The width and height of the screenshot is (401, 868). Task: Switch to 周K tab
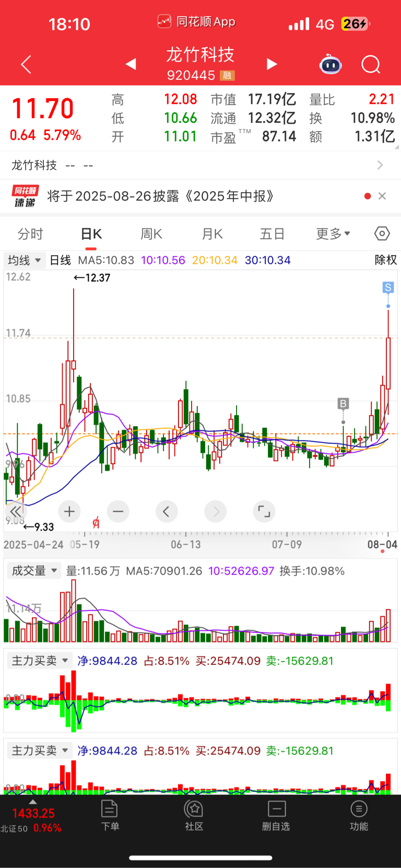(151, 233)
